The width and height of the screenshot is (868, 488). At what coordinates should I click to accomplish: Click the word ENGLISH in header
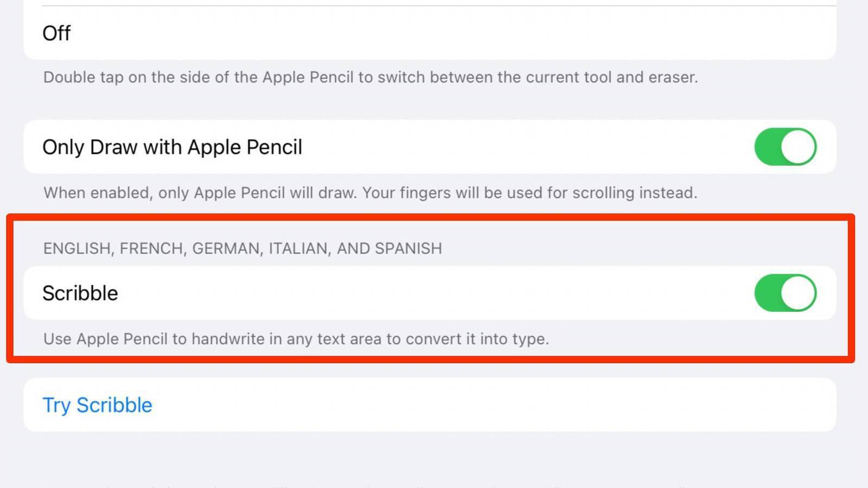point(77,248)
